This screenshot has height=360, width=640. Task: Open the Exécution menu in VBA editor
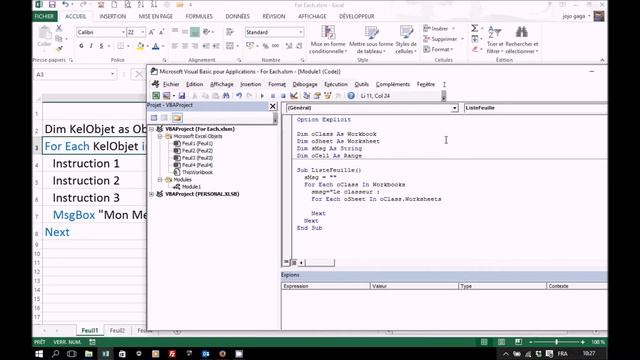pos(336,84)
